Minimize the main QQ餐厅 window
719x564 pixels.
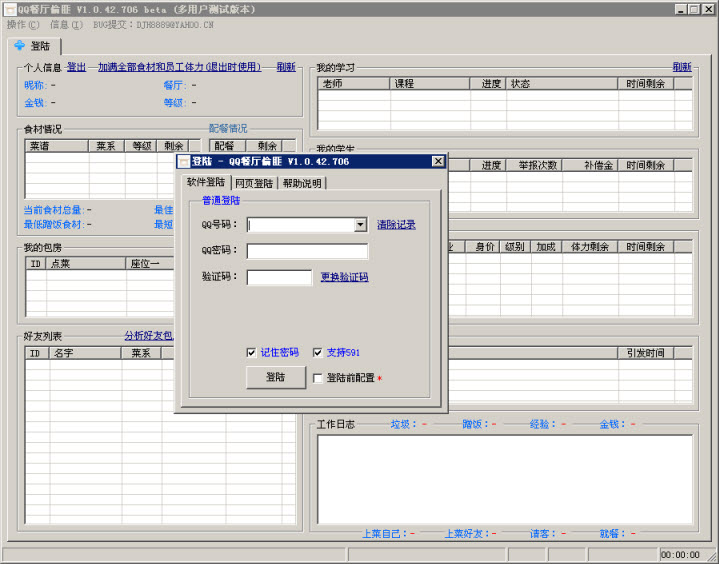tap(680, 9)
